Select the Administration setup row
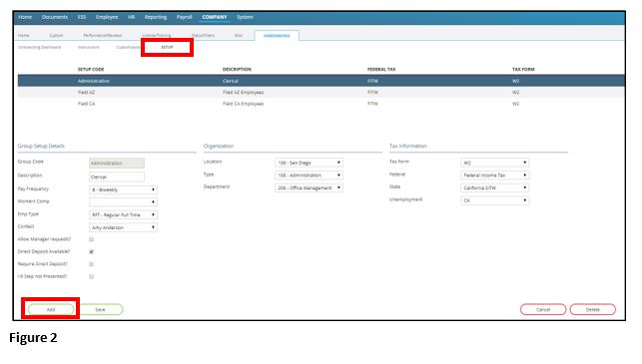642x364 pixels. point(321,81)
